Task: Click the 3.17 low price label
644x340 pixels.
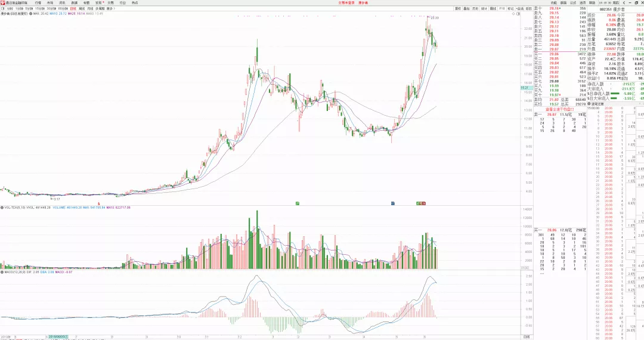Action: pos(57,199)
